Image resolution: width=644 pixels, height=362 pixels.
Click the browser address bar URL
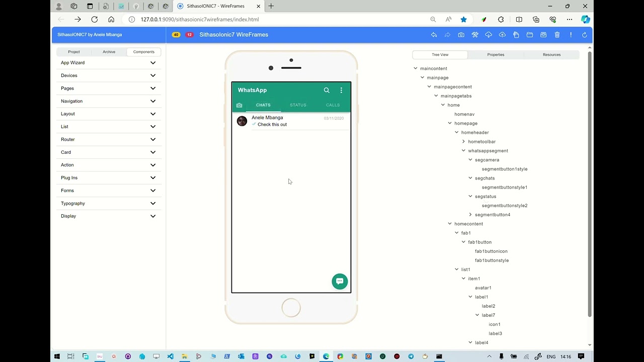[x=200, y=19]
